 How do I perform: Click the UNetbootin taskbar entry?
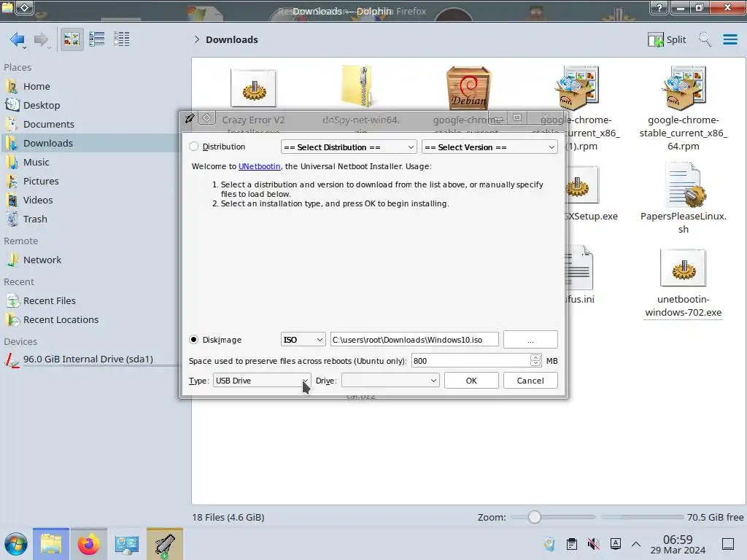[x=164, y=544]
